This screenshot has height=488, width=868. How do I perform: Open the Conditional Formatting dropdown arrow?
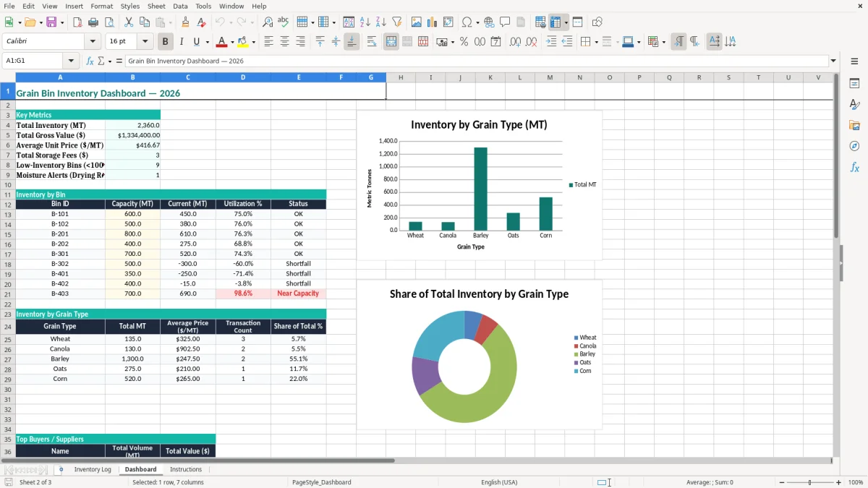[x=664, y=42]
